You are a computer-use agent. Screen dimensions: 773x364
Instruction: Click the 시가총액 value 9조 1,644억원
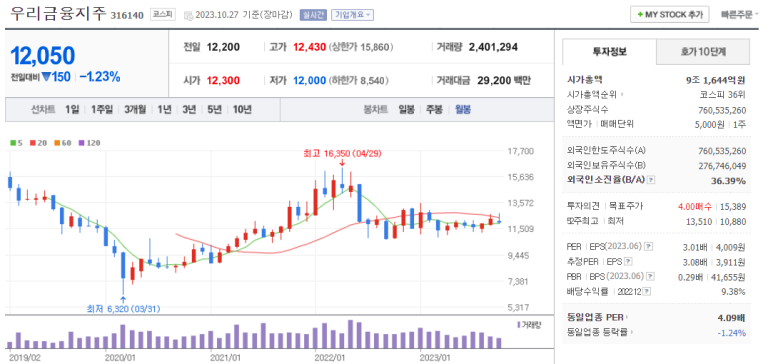[715, 79]
